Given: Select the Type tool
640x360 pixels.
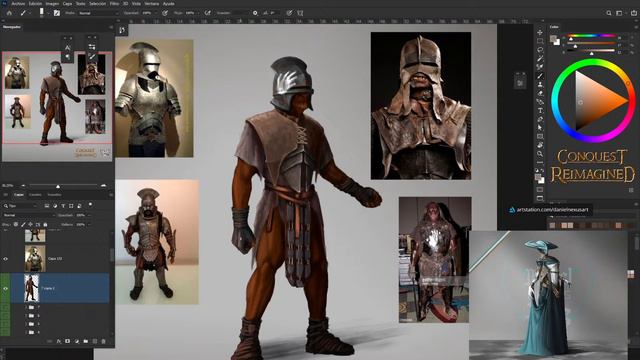Looking at the screenshot, I should (x=540, y=111).
